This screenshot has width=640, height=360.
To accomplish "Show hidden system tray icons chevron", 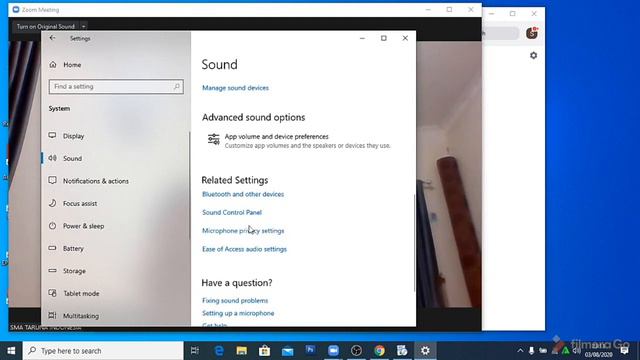I will tap(520, 351).
